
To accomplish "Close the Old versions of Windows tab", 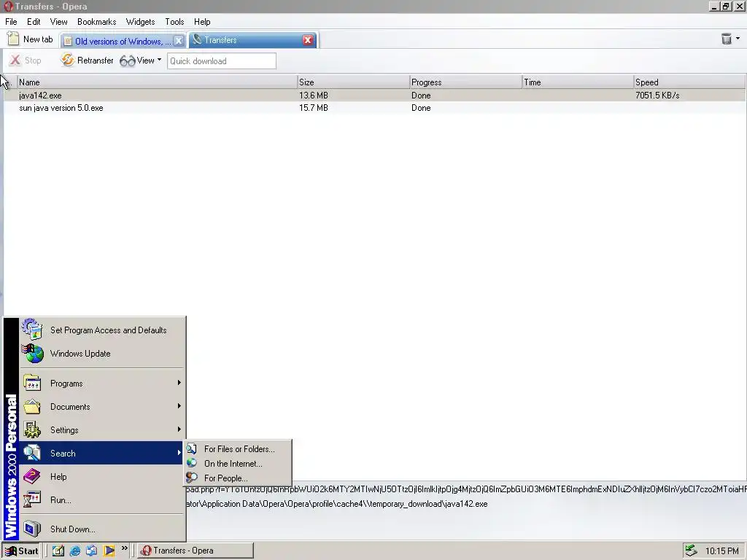I will pos(179,41).
